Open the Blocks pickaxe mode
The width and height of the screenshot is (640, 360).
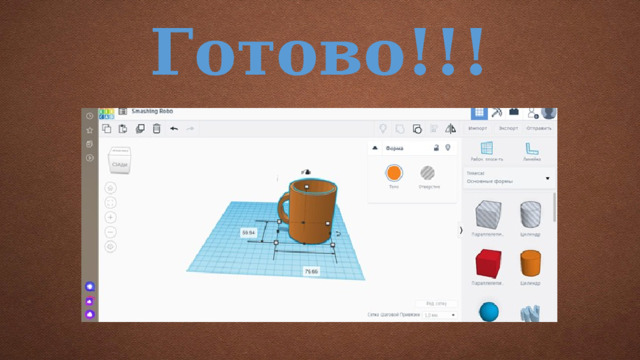pos(497,112)
